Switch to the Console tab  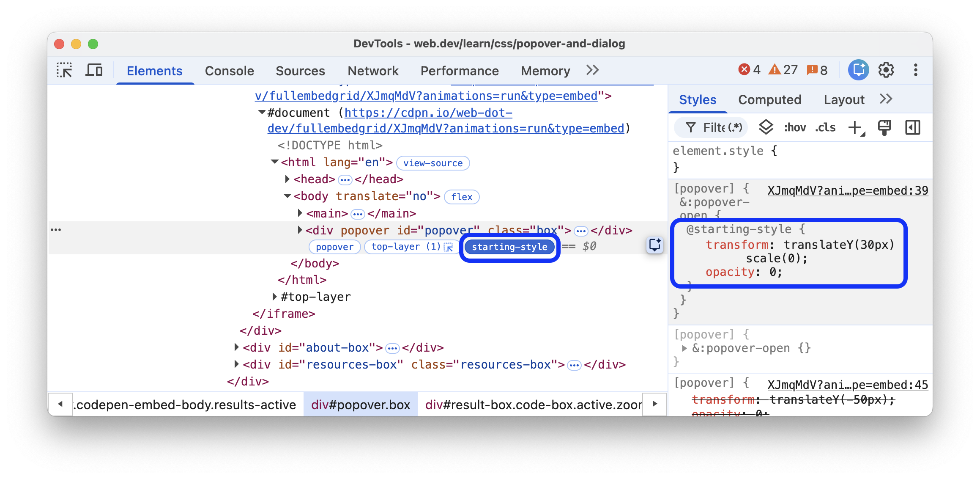coord(229,71)
